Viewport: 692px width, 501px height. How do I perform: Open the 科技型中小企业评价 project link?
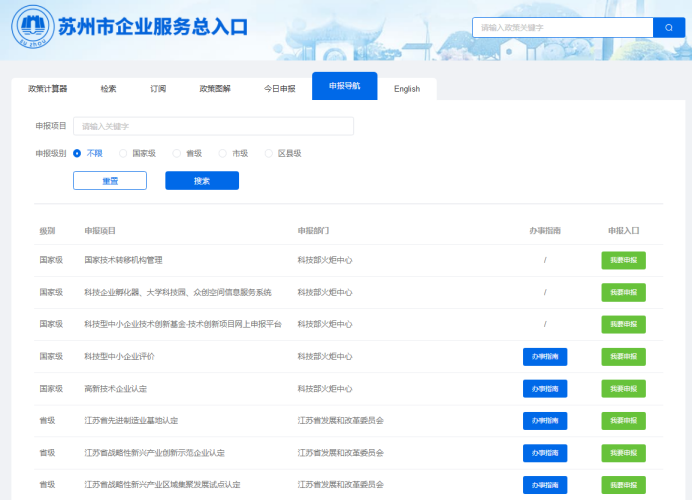pos(119,356)
